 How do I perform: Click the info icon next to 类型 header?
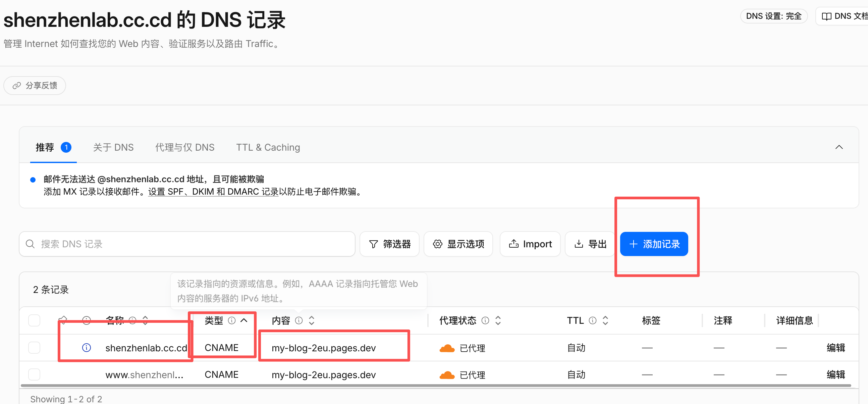pos(232,320)
